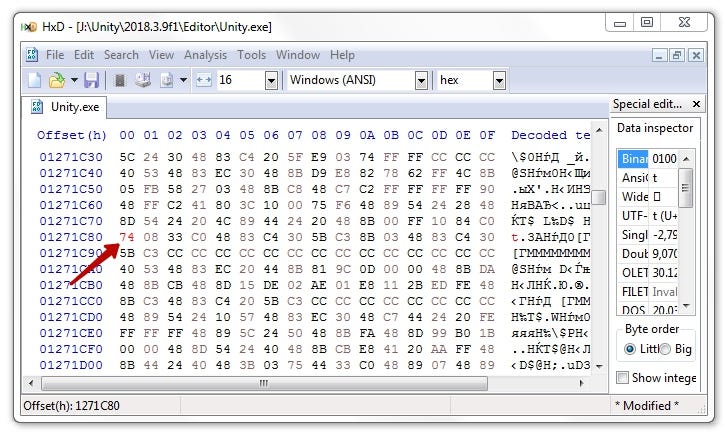Click the horizontal scrollbar thumb of hex view
Image resolution: width=725 pixels, height=433 pixels.
click(x=264, y=383)
